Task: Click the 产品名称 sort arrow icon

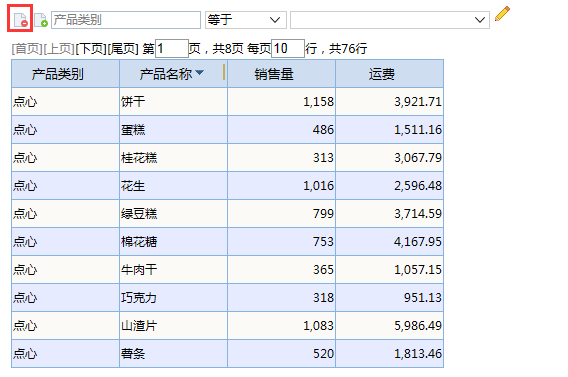Action: pyautogui.click(x=200, y=73)
